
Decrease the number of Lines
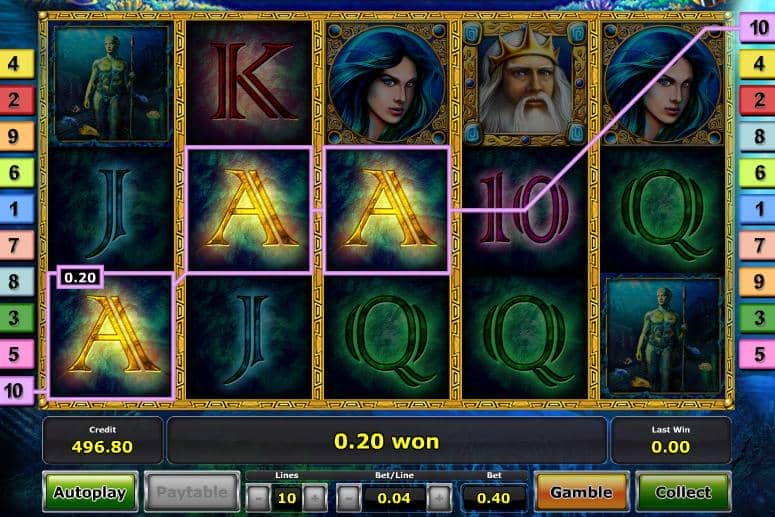click(x=258, y=498)
